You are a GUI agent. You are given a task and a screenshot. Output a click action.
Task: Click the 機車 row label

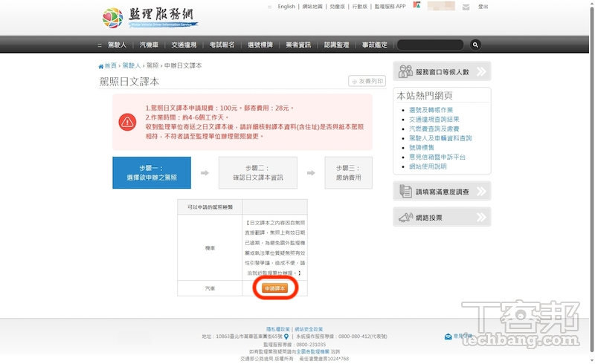pos(210,247)
